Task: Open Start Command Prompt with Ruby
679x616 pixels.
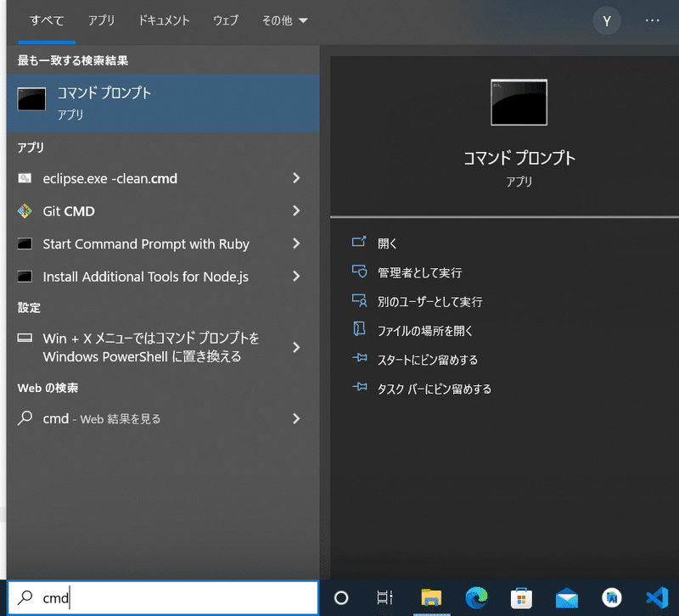Action: pos(163,244)
